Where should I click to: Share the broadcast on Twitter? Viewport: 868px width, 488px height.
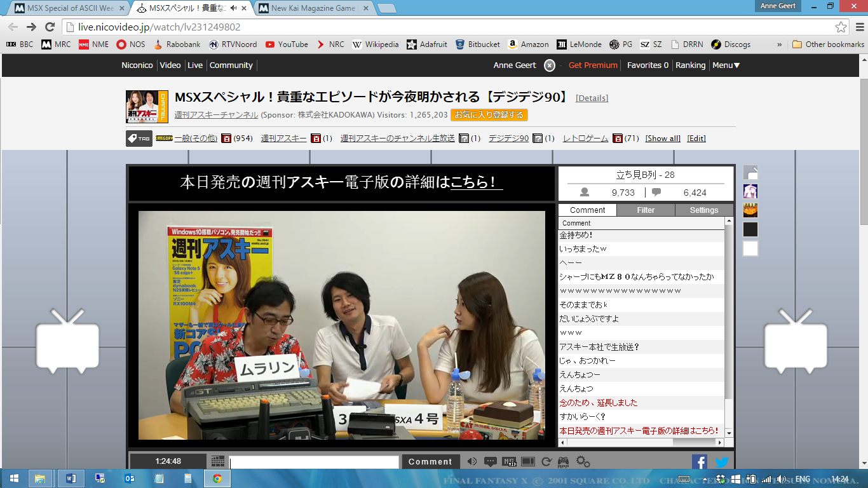click(x=722, y=463)
